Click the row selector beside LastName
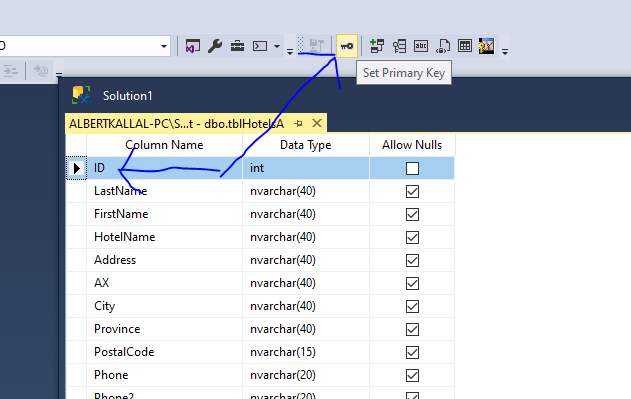 click(x=76, y=191)
